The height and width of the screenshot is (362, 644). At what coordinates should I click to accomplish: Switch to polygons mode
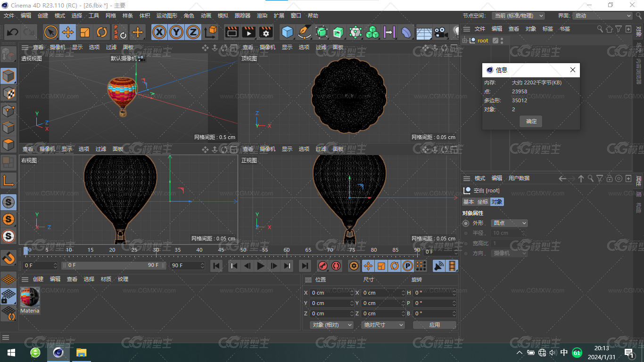[8, 144]
